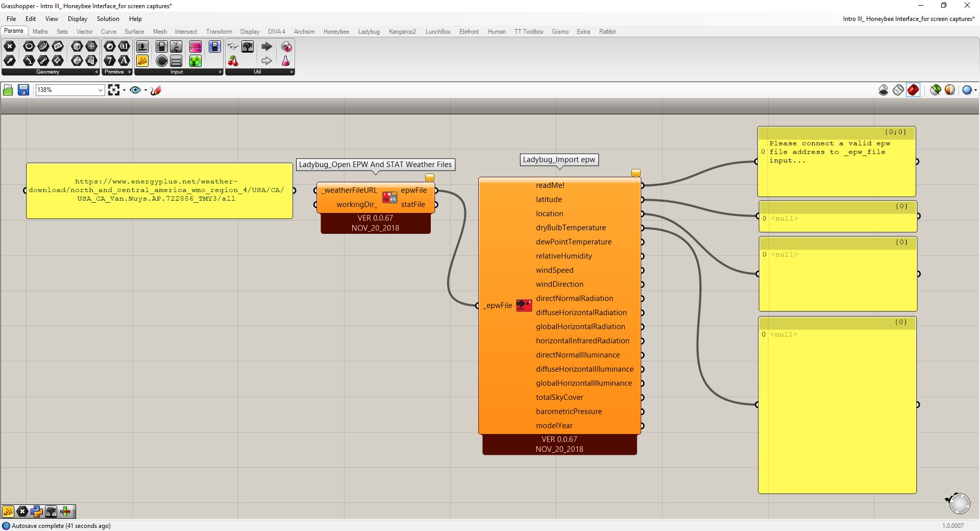The image size is (980, 531).
Task: Expand the Geometry panel with its arrow
Action: tap(96, 72)
